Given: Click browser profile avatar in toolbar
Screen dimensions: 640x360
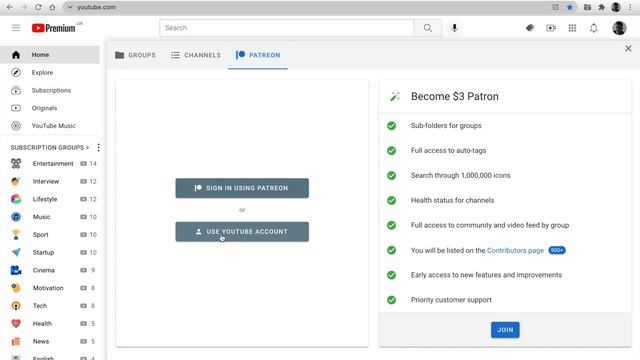Looking at the screenshot, I should [616, 7].
